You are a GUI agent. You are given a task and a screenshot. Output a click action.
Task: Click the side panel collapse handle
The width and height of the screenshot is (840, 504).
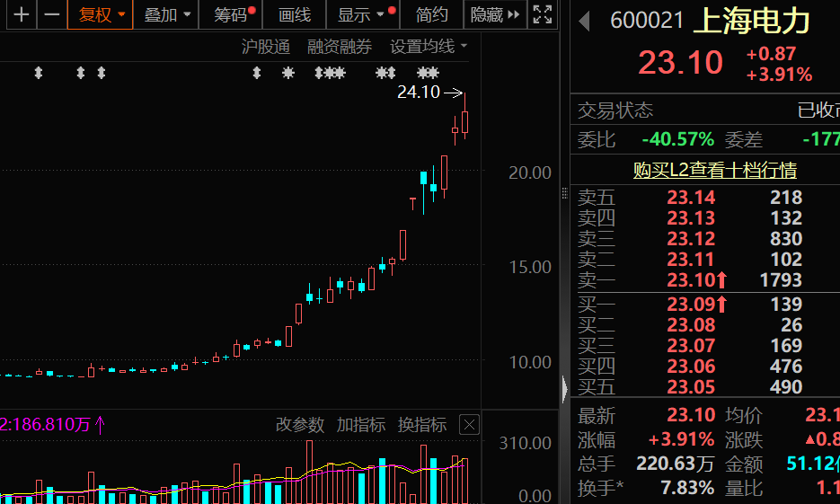click(x=564, y=389)
